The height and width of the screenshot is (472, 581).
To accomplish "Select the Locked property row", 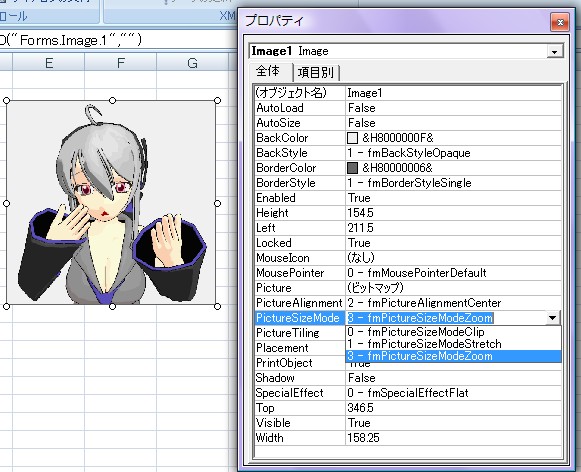I will (408, 243).
